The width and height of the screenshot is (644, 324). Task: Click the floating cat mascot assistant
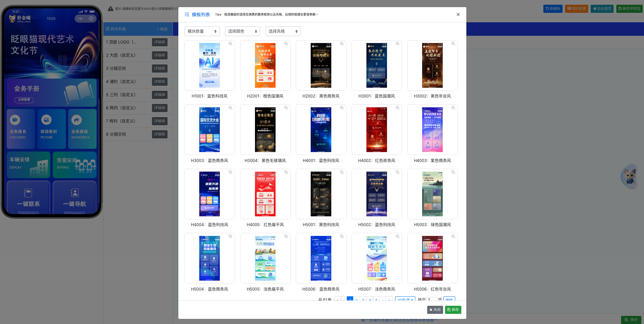coord(629,176)
